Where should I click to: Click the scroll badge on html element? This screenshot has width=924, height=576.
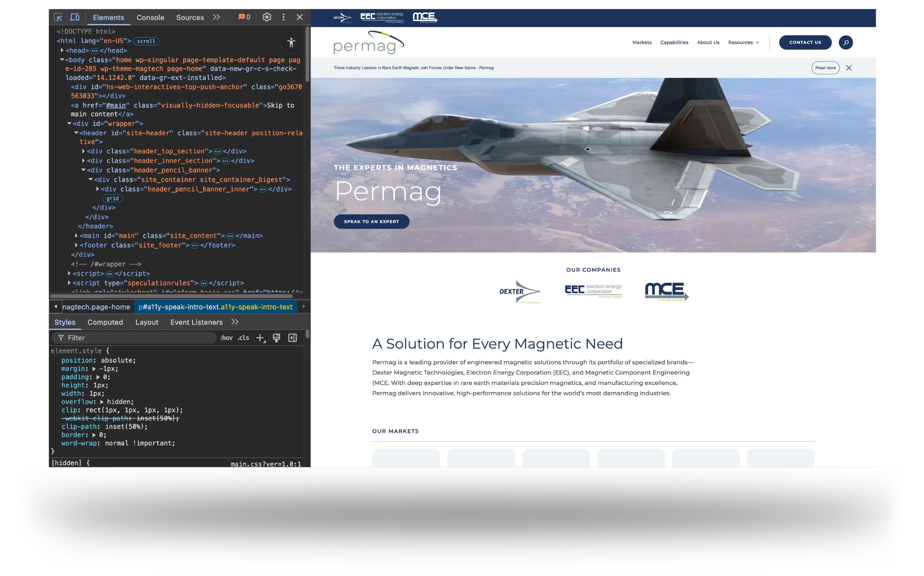[x=146, y=41]
